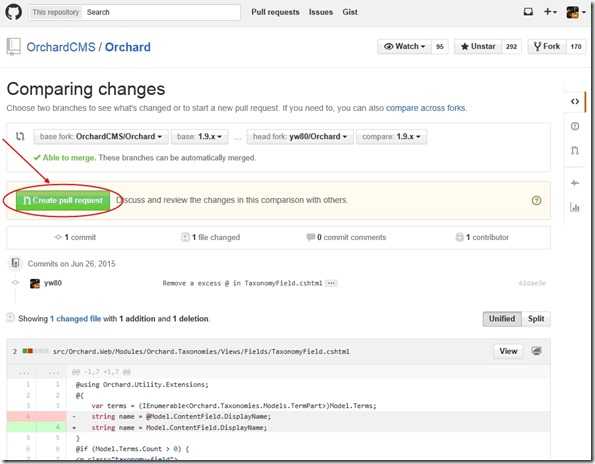
Task: Open compare 1.9.x branch dropdown
Action: [x=391, y=137]
